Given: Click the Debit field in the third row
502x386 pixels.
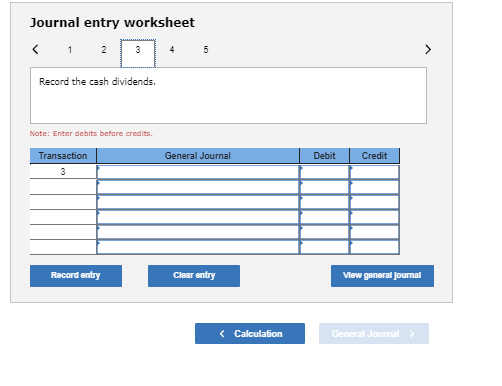Looking at the screenshot, I should [x=324, y=202].
